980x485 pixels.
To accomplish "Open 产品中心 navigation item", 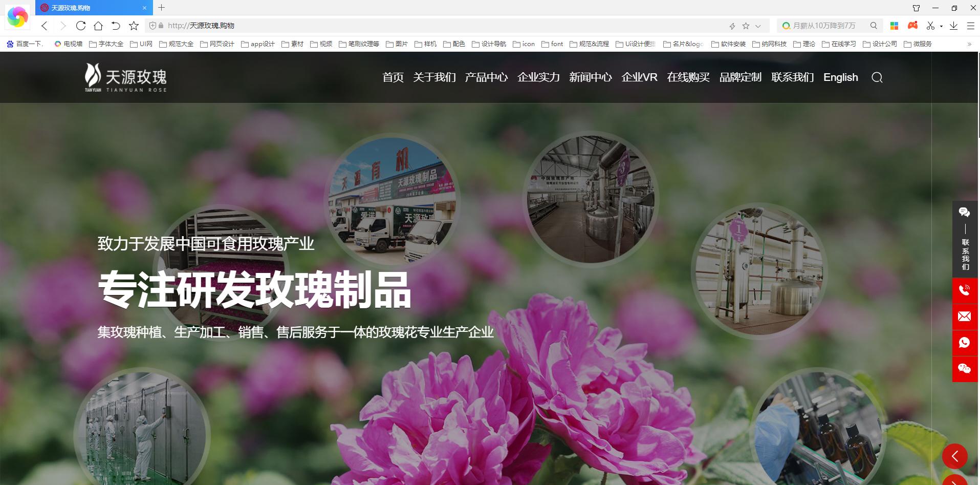I will coord(486,77).
